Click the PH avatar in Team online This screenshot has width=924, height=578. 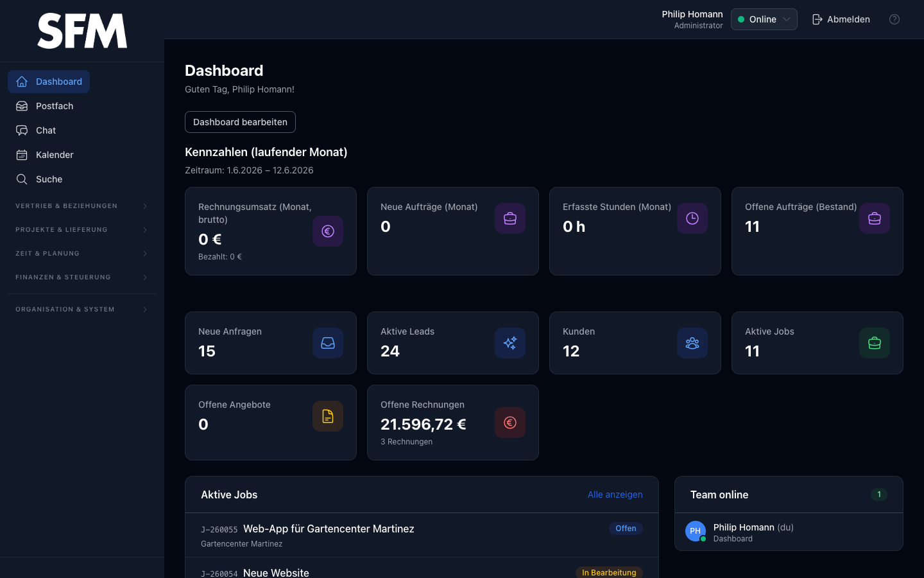tap(696, 531)
